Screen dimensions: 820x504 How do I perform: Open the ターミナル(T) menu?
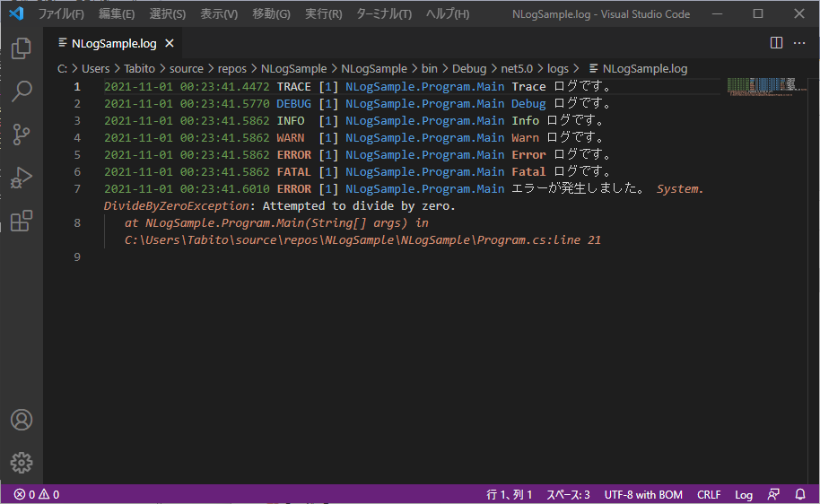384,14
